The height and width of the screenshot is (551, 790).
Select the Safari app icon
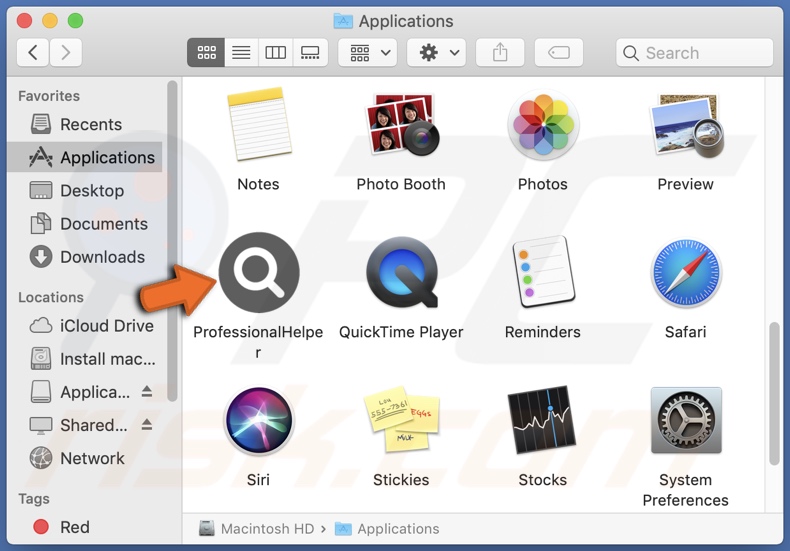point(686,272)
